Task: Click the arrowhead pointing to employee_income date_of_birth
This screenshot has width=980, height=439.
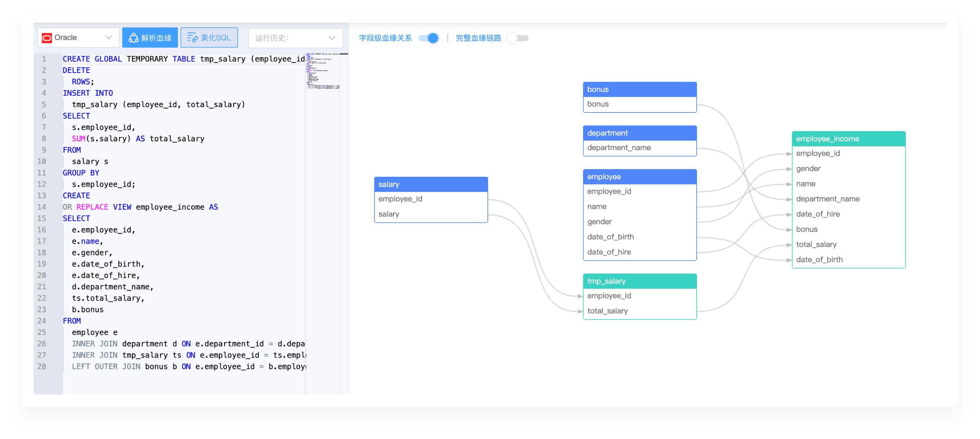Action: [789, 260]
